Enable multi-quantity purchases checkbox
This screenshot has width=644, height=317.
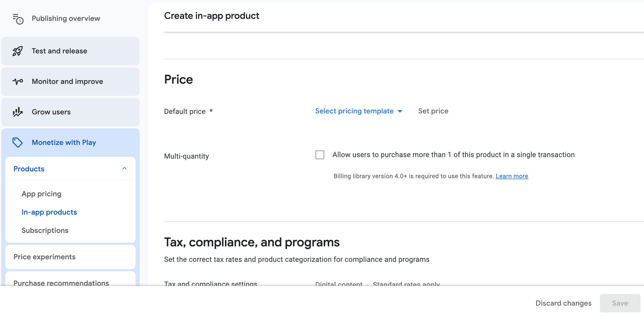click(320, 155)
